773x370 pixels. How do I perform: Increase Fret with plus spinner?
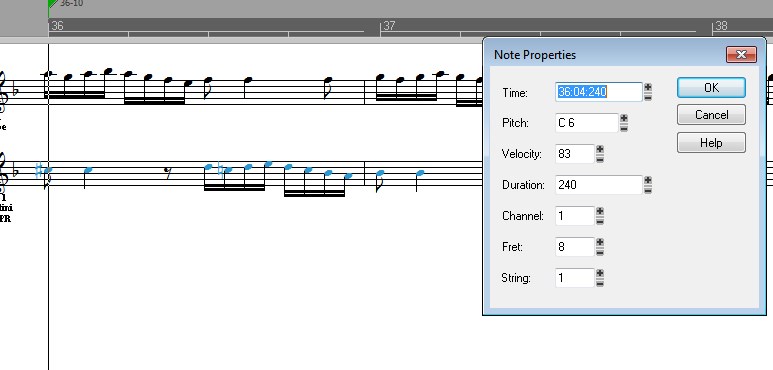[600, 242]
